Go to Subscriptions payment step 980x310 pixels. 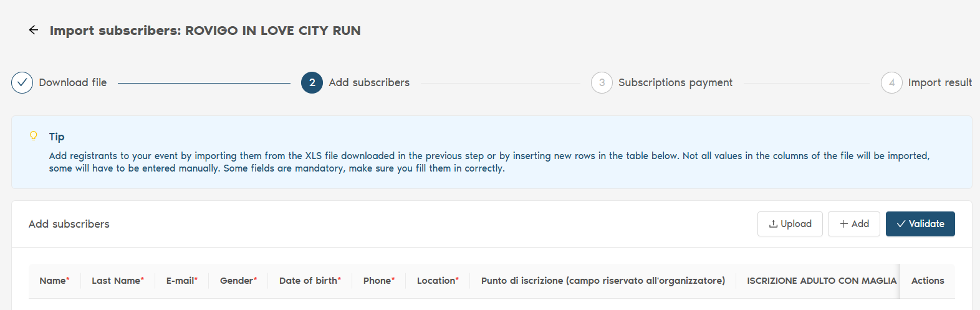[x=675, y=82]
